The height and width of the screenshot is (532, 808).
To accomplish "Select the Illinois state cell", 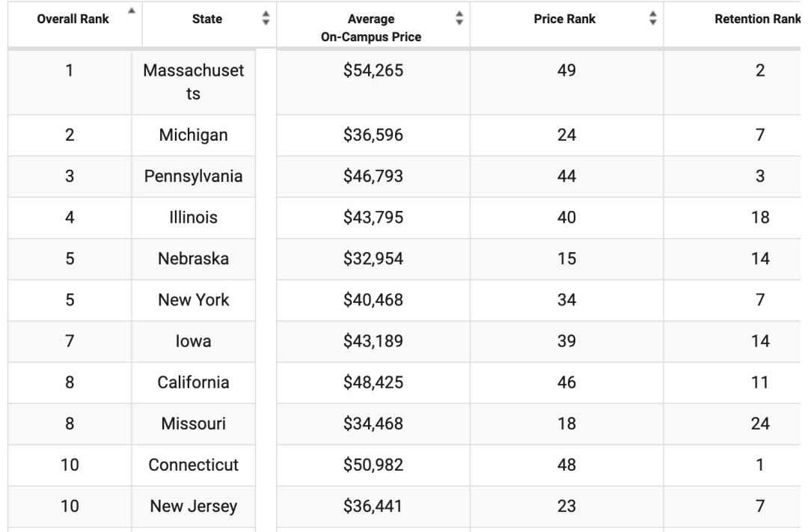I will 193,218.
